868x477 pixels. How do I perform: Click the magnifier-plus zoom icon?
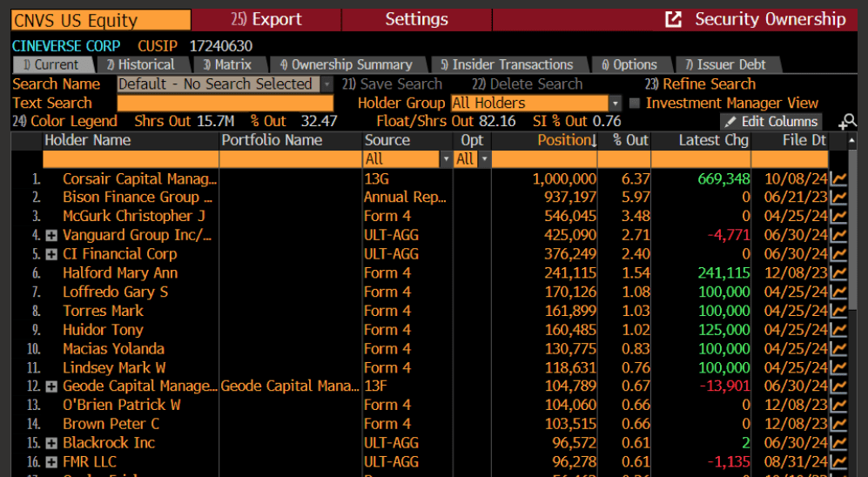[847, 122]
